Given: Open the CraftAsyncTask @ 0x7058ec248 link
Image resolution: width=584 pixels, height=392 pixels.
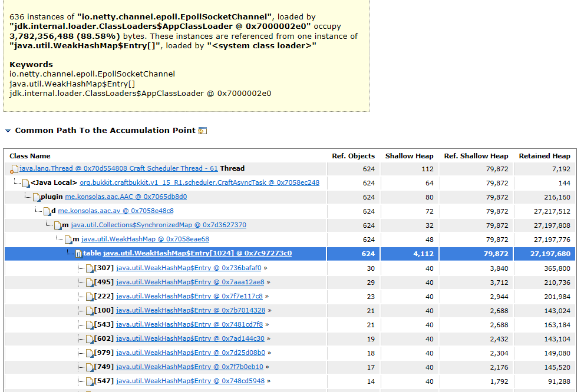Looking at the screenshot, I should (x=199, y=182).
